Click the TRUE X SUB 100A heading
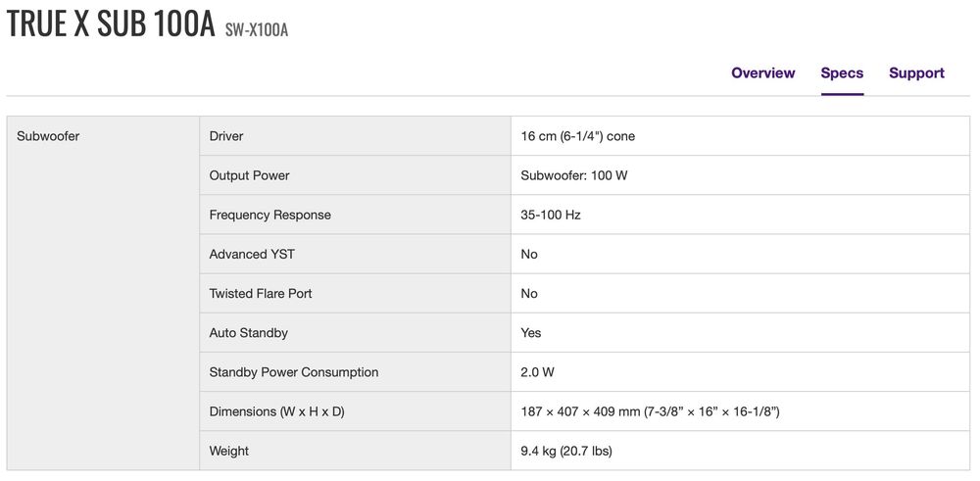This screenshot has width=980, height=481. coord(111,25)
